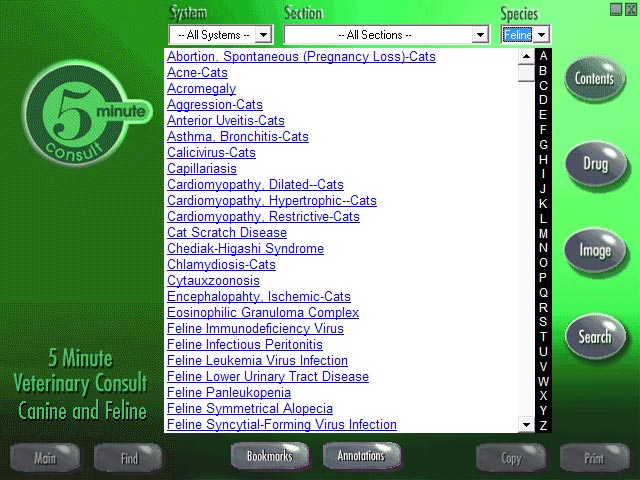Click the topic list scrollbar thumb

click(526, 73)
